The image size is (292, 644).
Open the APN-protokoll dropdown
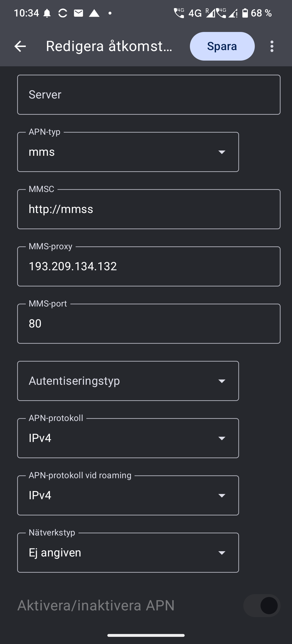pos(128,438)
